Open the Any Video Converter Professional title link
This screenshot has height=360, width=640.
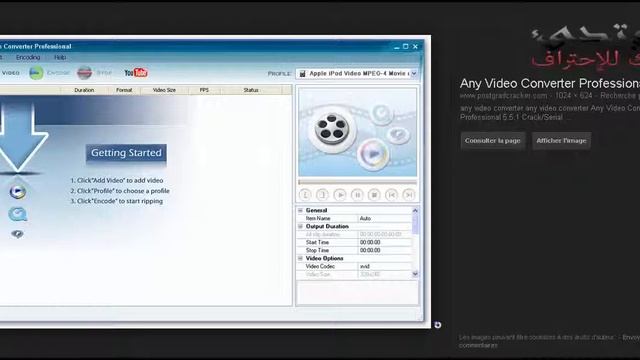point(550,83)
